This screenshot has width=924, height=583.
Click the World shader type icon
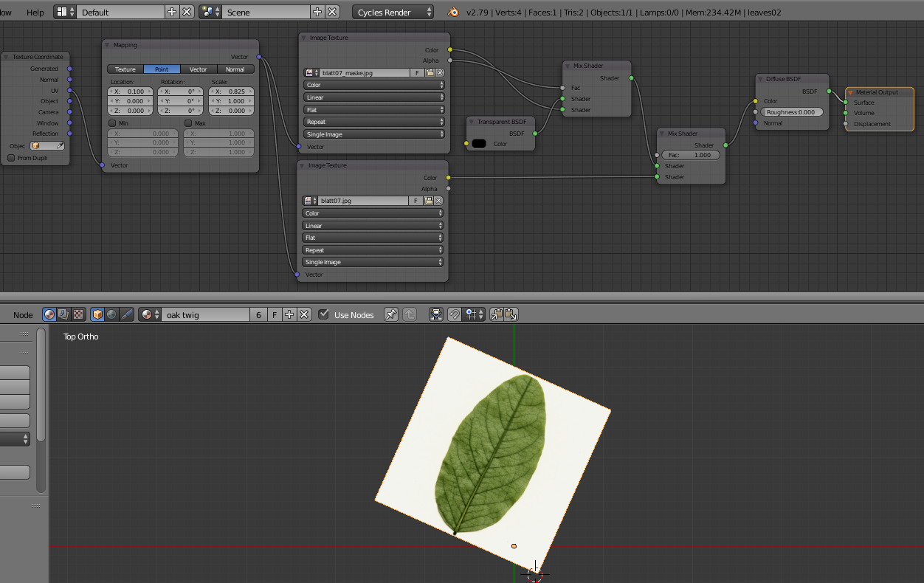[x=111, y=314]
